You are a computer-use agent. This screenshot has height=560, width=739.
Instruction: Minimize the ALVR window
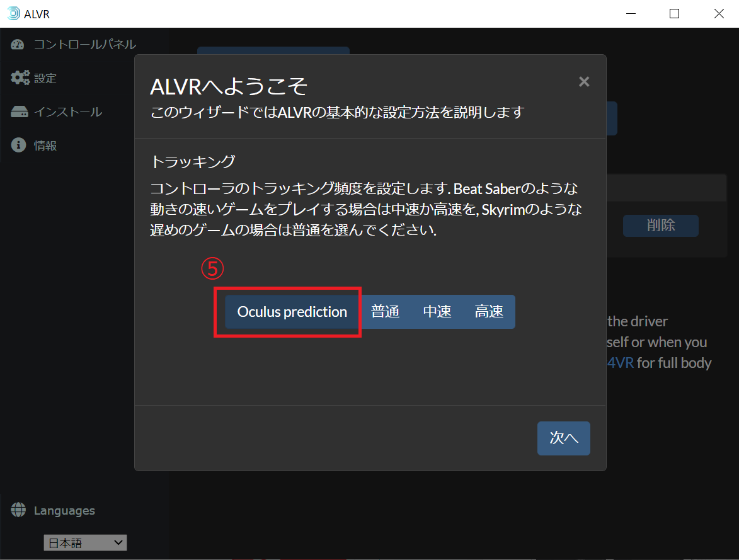pos(631,14)
